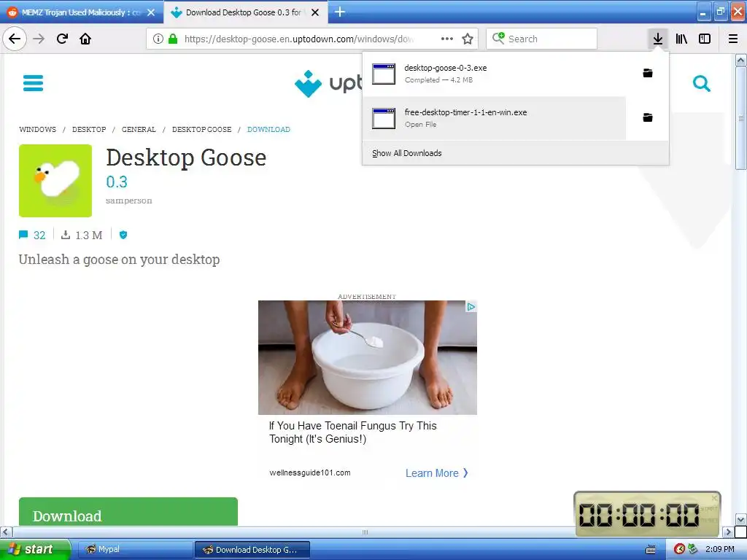Open the Library bookshelf icon

click(x=681, y=39)
